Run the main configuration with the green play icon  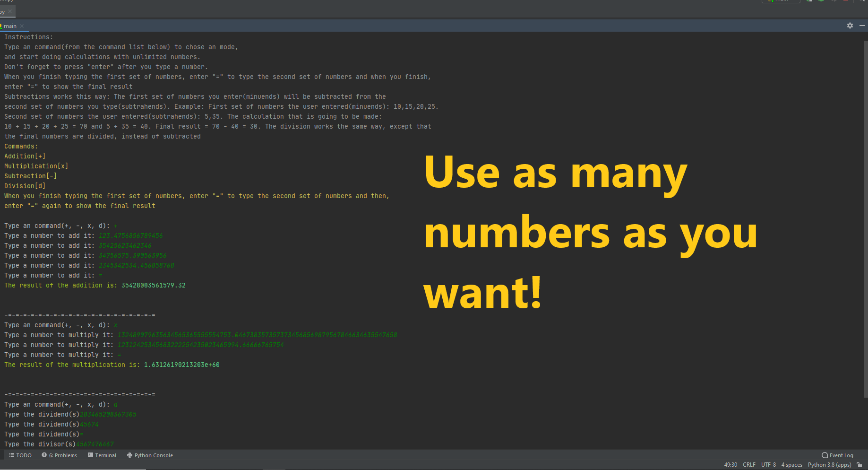(x=821, y=1)
